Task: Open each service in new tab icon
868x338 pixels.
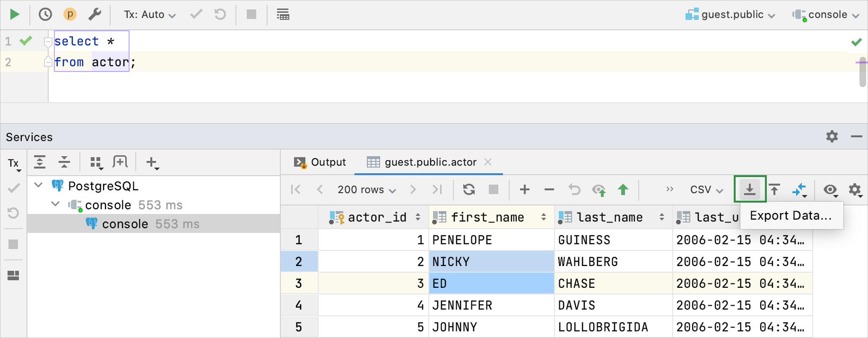Action: [x=120, y=162]
